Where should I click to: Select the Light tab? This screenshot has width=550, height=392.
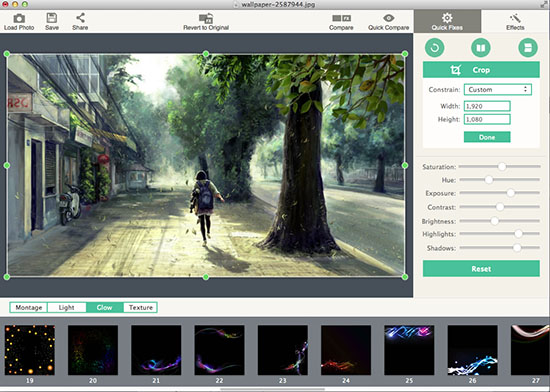point(67,307)
